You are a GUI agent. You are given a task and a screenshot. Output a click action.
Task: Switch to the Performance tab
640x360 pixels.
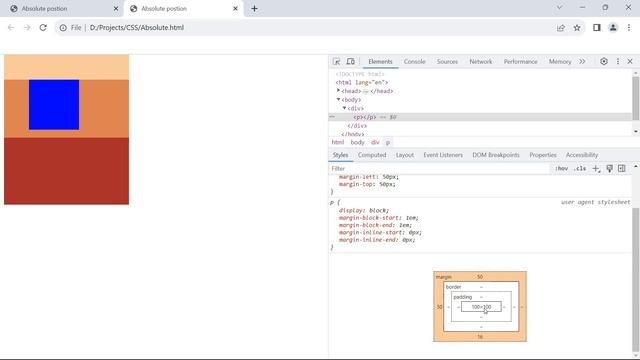tap(520, 62)
